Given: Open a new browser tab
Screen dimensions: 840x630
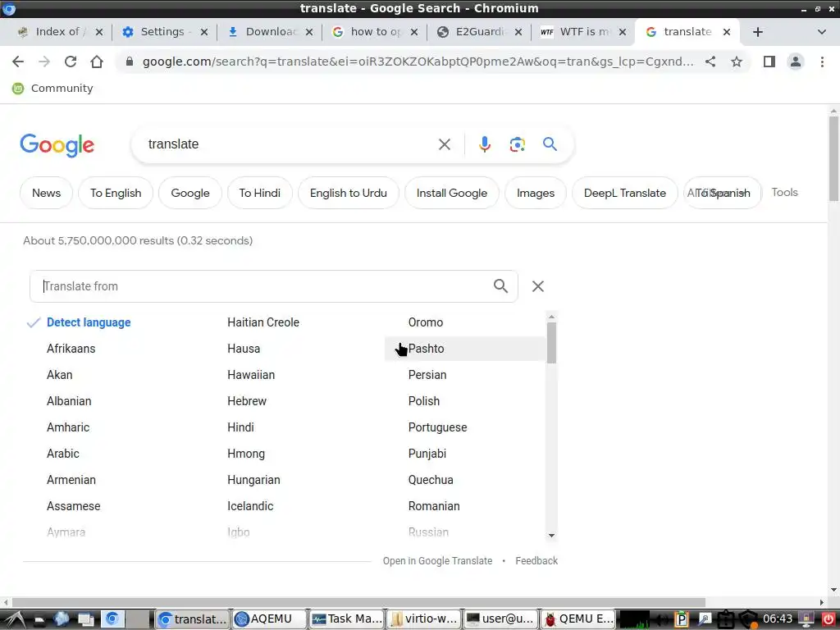Looking at the screenshot, I should click(x=757, y=32).
